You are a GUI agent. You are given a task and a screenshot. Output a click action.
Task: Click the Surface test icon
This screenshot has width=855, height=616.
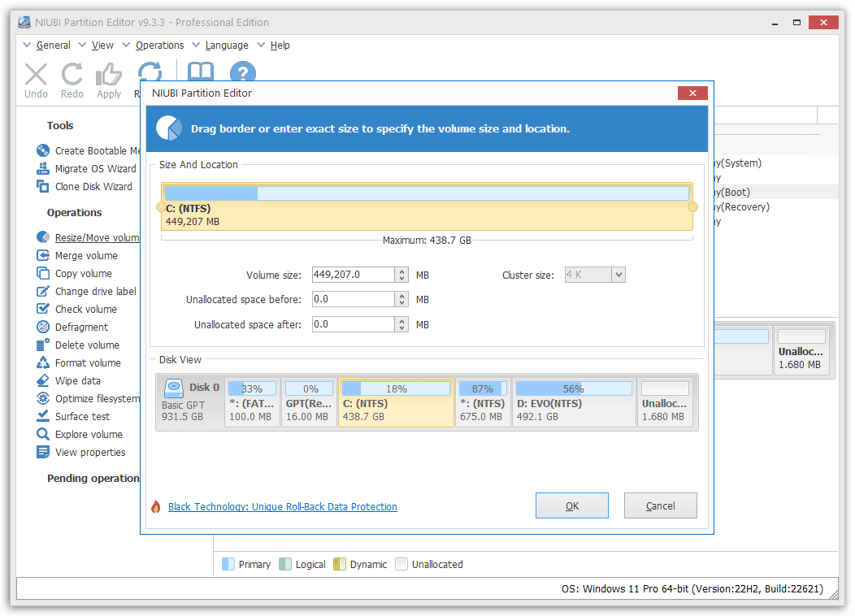coord(43,416)
